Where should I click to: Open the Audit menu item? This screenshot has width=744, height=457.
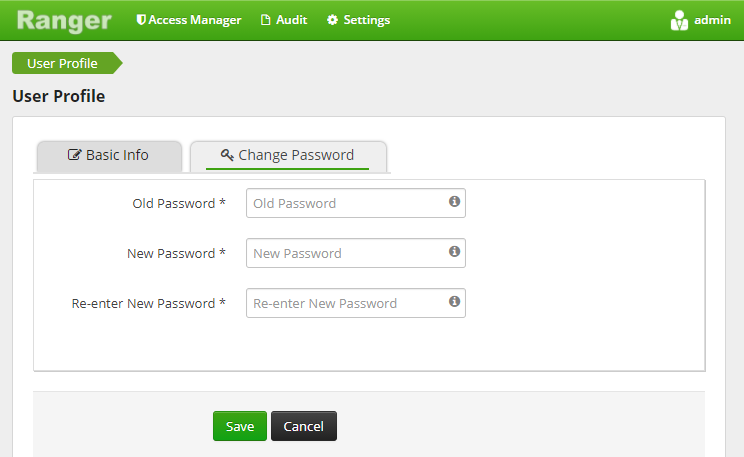pos(284,20)
